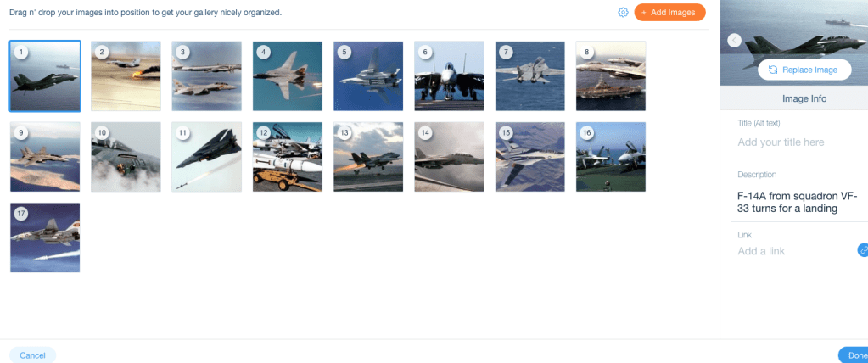
Task: Select thumbnail 13 afterburner carrier takeoff
Action: 368,157
